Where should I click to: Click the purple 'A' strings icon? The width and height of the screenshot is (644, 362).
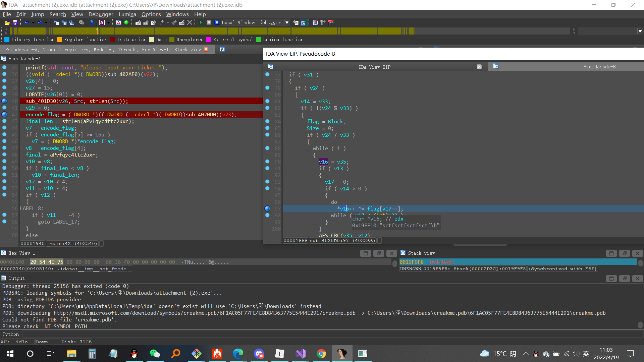coord(102,22)
